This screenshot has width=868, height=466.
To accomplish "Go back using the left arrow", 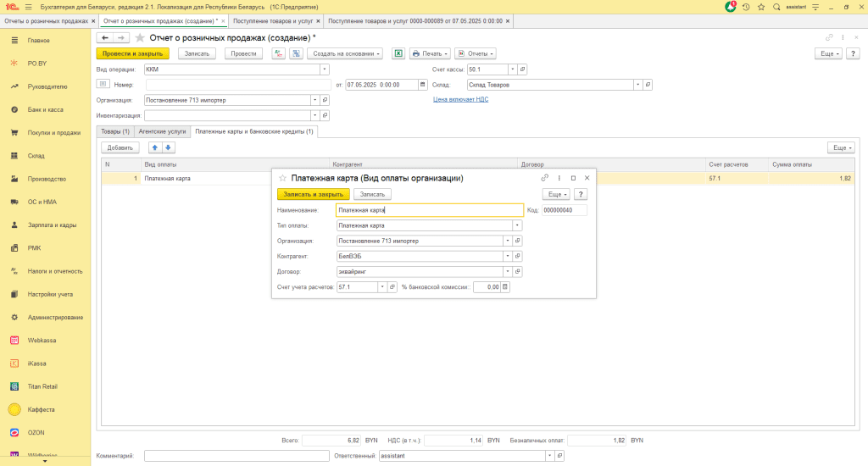I will pyautogui.click(x=104, y=37).
